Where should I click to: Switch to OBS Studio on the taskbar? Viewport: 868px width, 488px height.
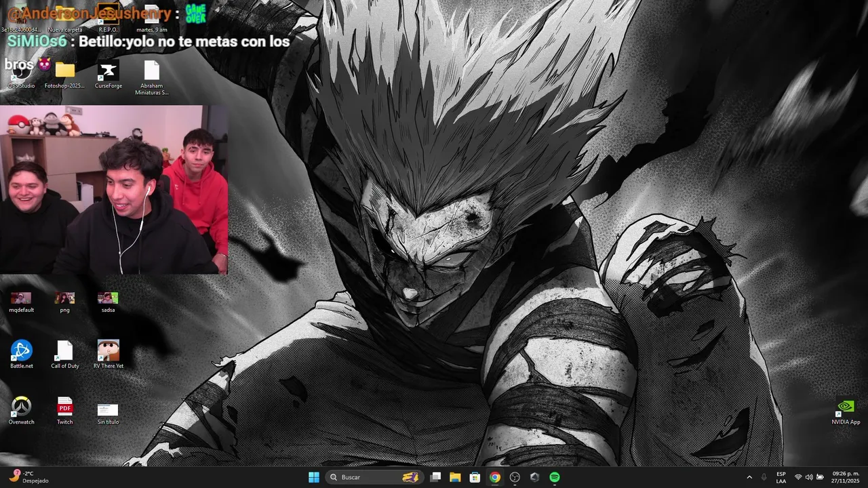[515, 477]
